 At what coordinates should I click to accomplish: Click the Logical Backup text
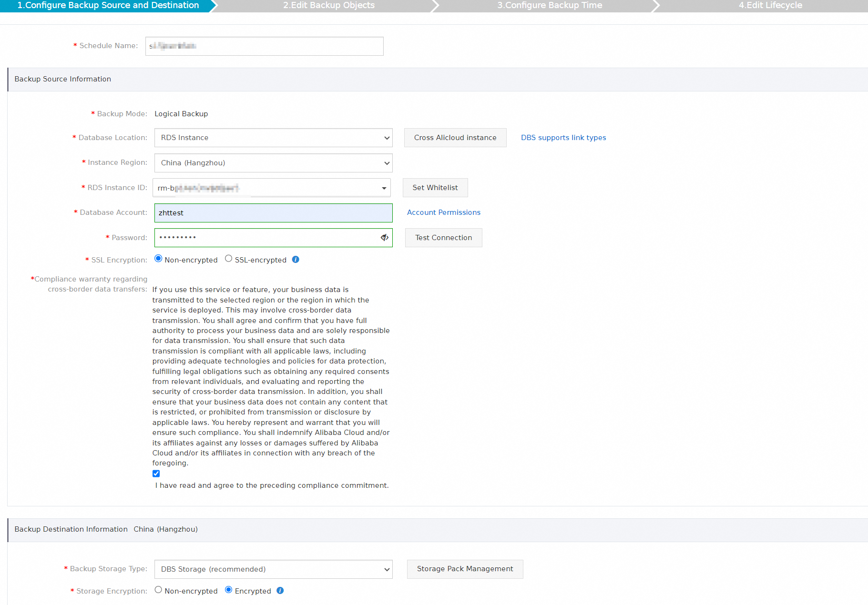pos(181,114)
